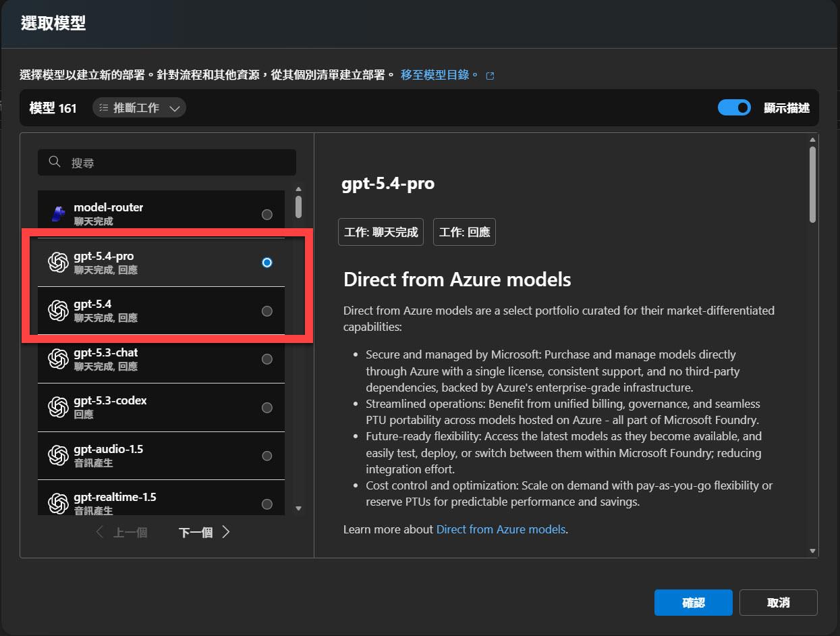Image resolution: width=840 pixels, height=636 pixels.
Task: Click the 工作: 回應 tag
Action: (464, 232)
